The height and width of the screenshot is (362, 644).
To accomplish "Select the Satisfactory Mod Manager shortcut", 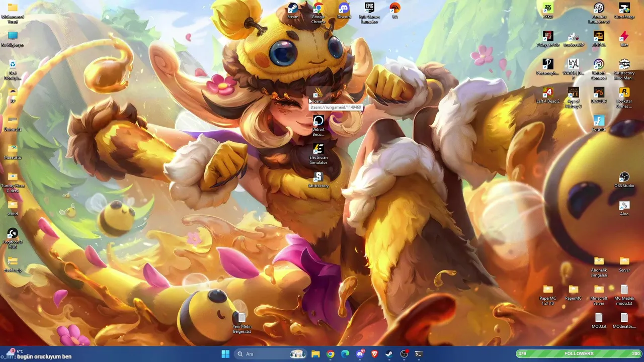I will pos(624,69).
